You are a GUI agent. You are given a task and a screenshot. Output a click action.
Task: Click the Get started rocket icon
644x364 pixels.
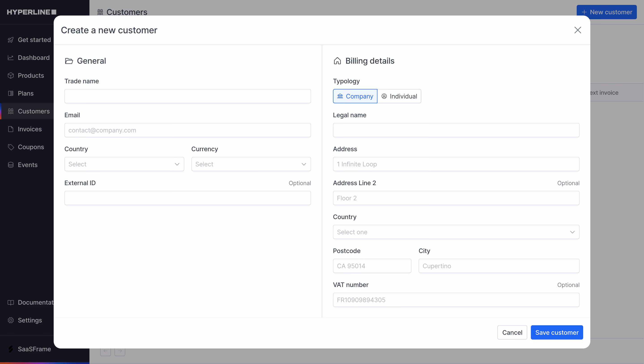11,40
